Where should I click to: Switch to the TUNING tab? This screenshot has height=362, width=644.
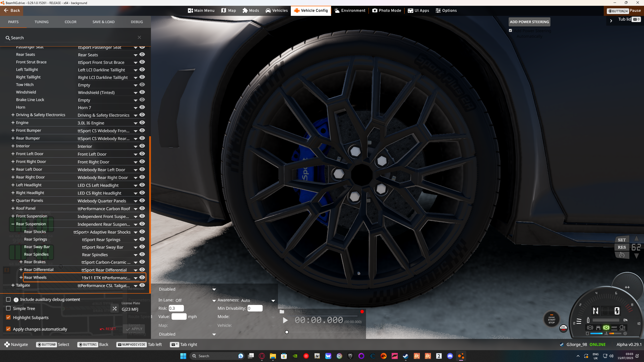42,22
